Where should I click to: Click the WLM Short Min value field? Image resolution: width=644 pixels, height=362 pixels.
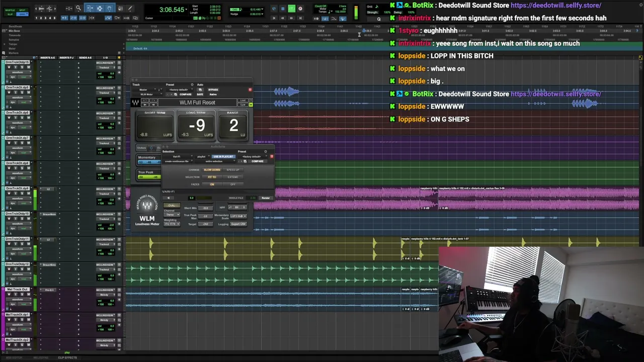[x=206, y=208]
